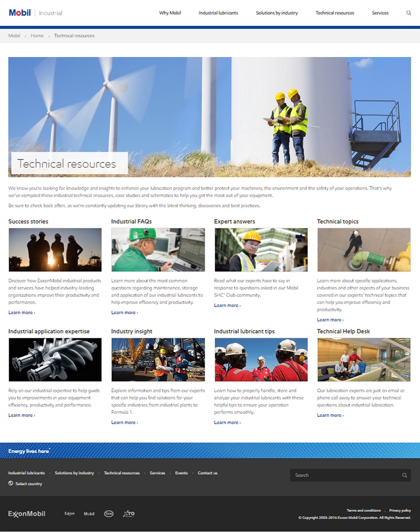
Task: Go to Home in the breadcrumb
Action: (37, 36)
